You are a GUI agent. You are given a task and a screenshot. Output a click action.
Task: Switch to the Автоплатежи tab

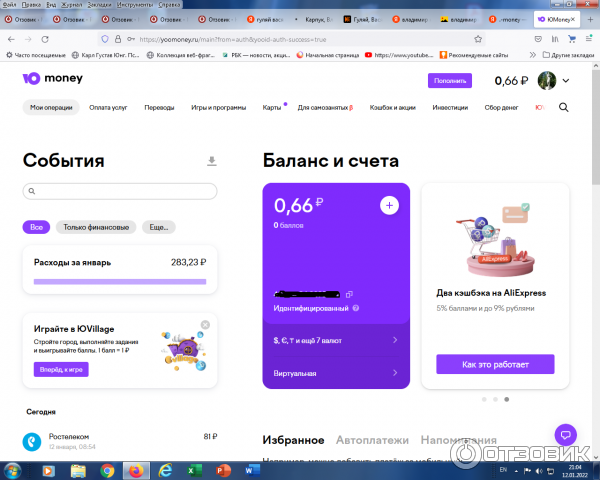tap(372, 440)
